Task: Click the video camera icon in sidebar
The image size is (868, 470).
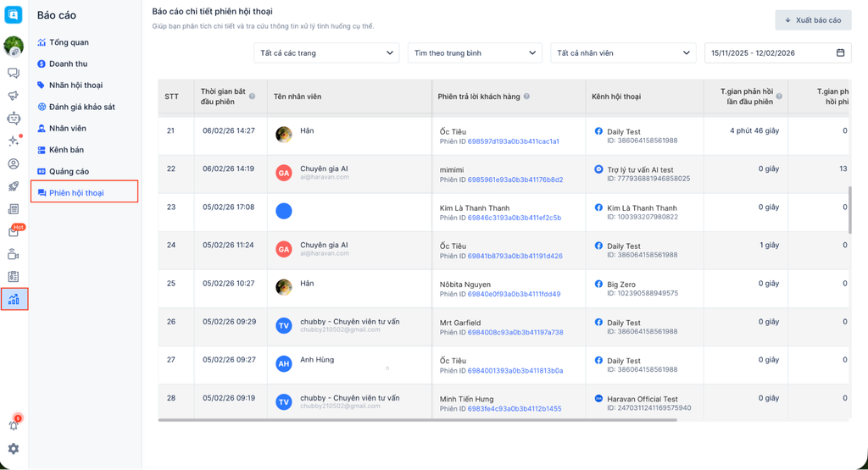Action: pos(14,254)
